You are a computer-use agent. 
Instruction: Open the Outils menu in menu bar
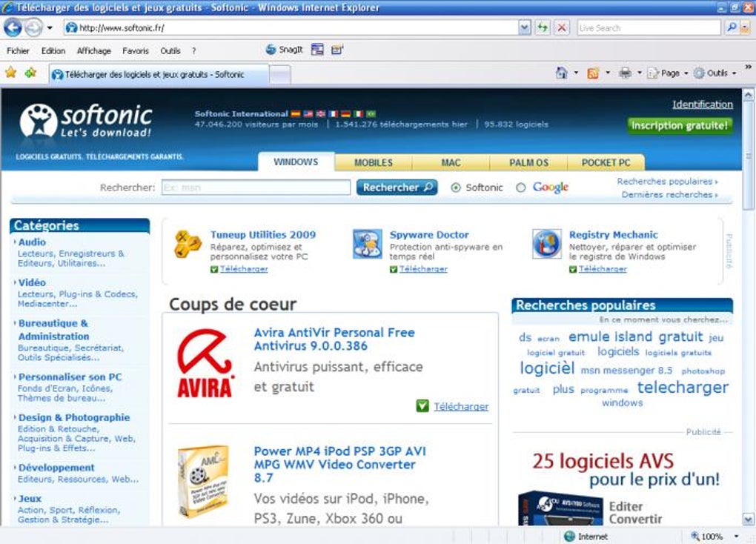pos(170,50)
